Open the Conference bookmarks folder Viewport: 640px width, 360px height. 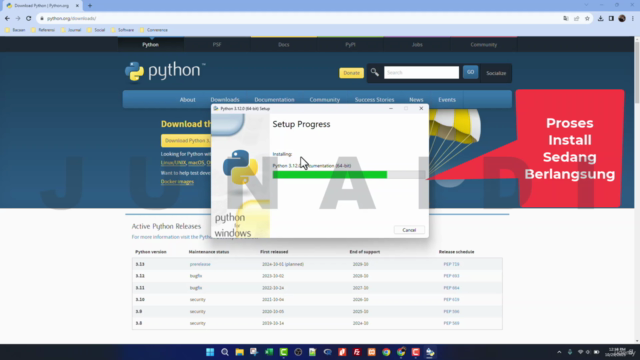[153, 30]
